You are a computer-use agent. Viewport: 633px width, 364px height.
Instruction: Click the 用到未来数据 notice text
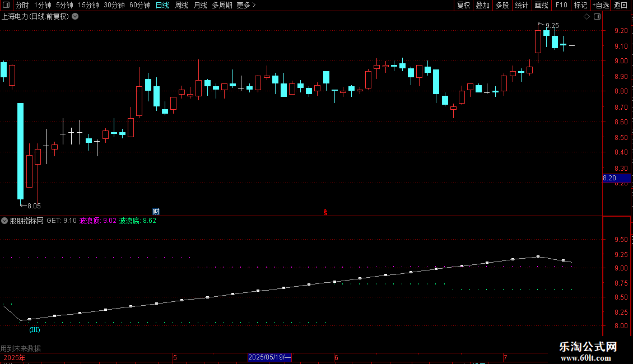point(21,348)
